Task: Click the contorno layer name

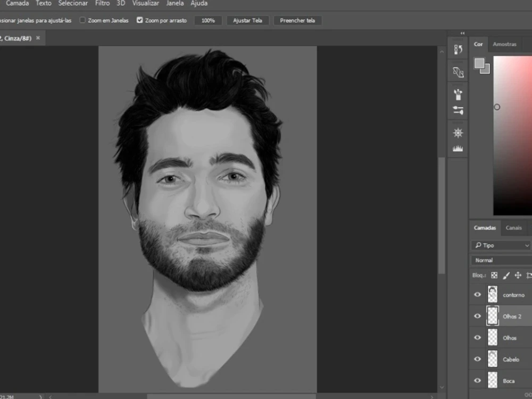Action: [514, 295]
